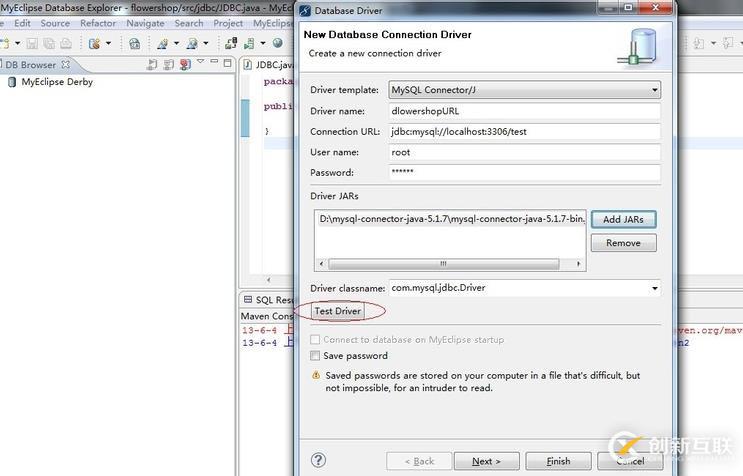
Task: Switch to the DB Browser tab
Action: pos(31,64)
